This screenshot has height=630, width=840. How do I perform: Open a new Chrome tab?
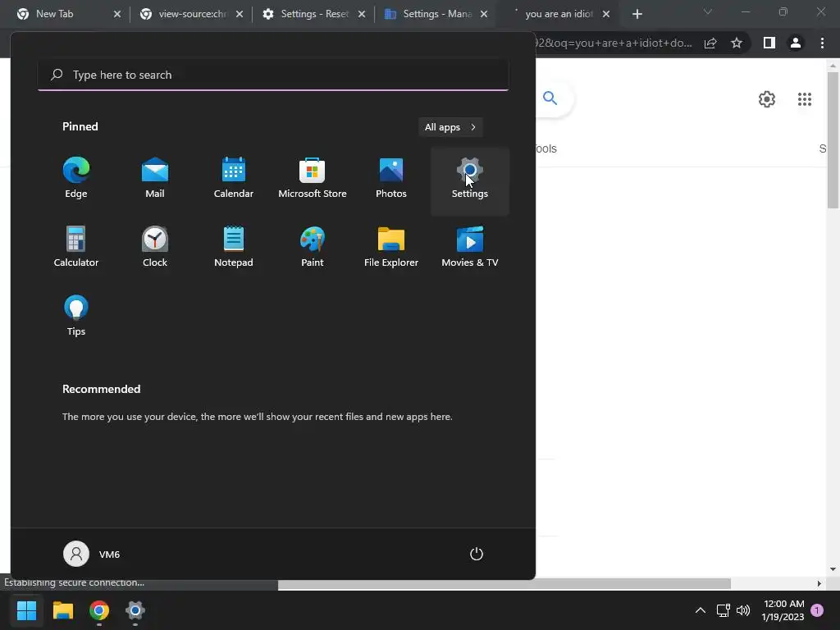637,14
